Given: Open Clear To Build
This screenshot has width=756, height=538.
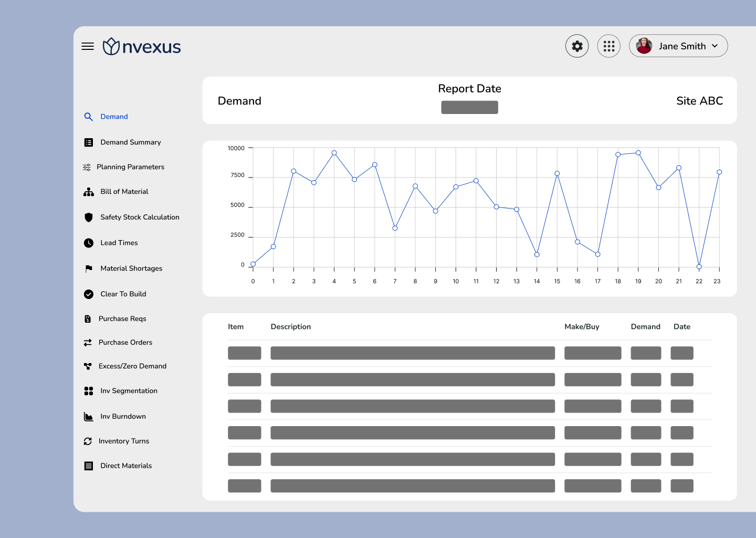Looking at the screenshot, I should (123, 294).
